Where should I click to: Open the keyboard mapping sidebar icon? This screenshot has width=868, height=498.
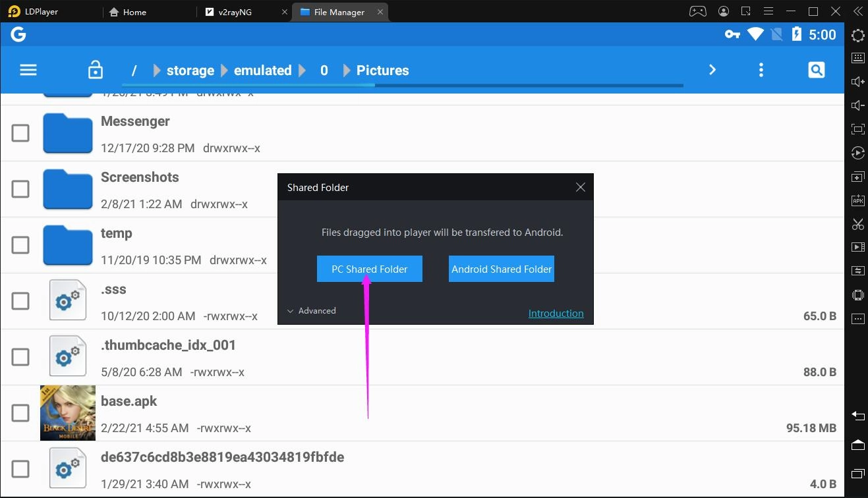tap(857, 59)
